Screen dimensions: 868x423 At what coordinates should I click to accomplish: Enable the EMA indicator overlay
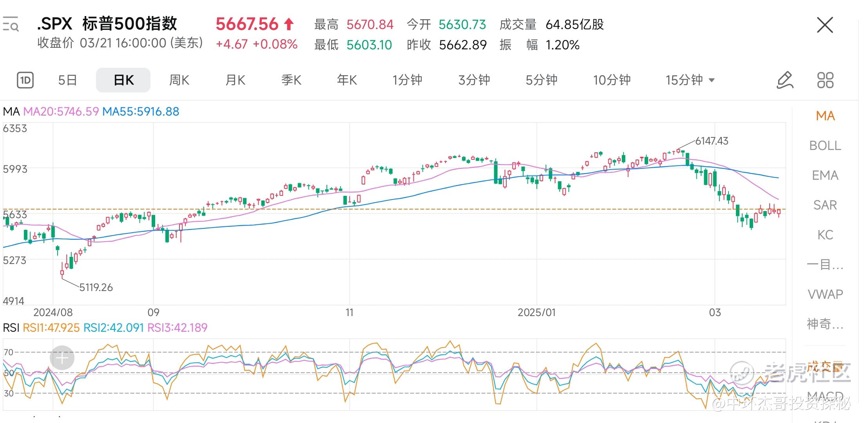(x=825, y=175)
